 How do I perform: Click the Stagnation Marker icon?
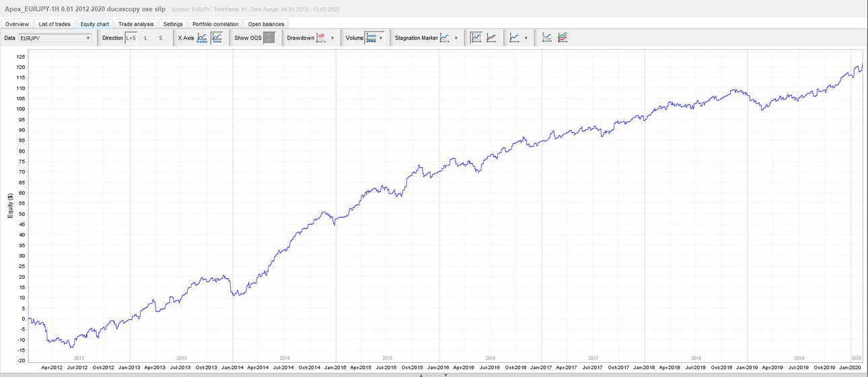coord(445,38)
